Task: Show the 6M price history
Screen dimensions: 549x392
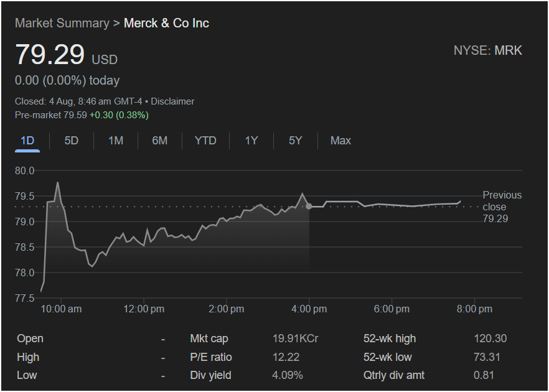Action: (159, 141)
